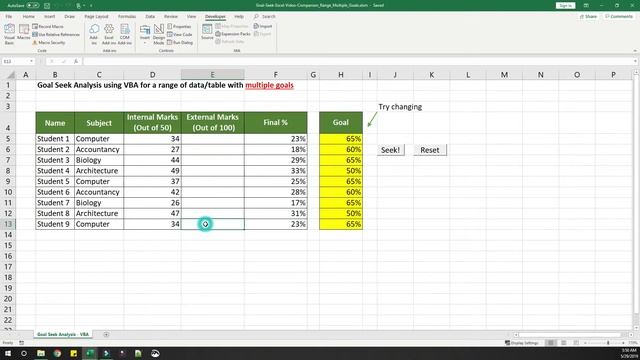Switch to the Page Layout tab
Image resolution: width=640 pixels, height=360 pixels.
(96, 16)
